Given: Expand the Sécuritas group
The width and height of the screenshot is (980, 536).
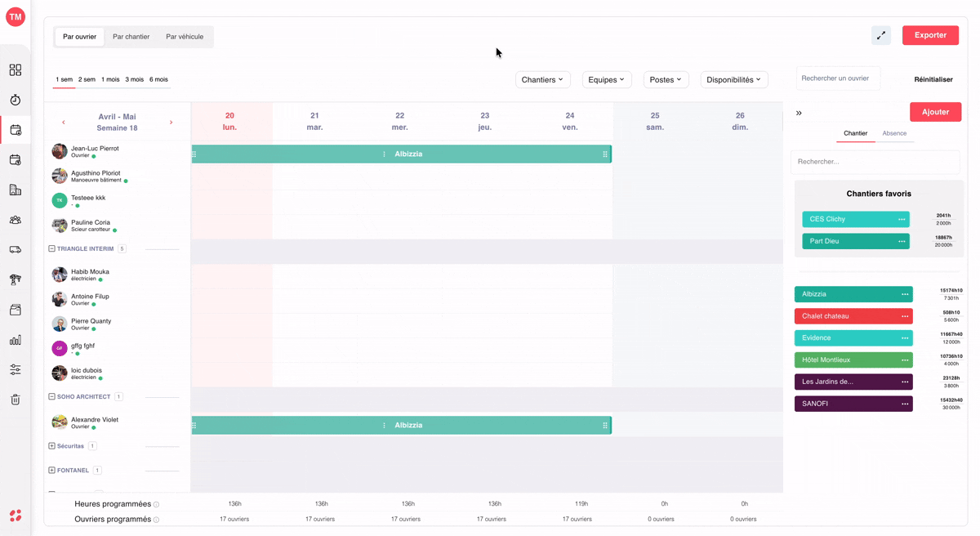Looking at the screenshot, I should point(51,446).
